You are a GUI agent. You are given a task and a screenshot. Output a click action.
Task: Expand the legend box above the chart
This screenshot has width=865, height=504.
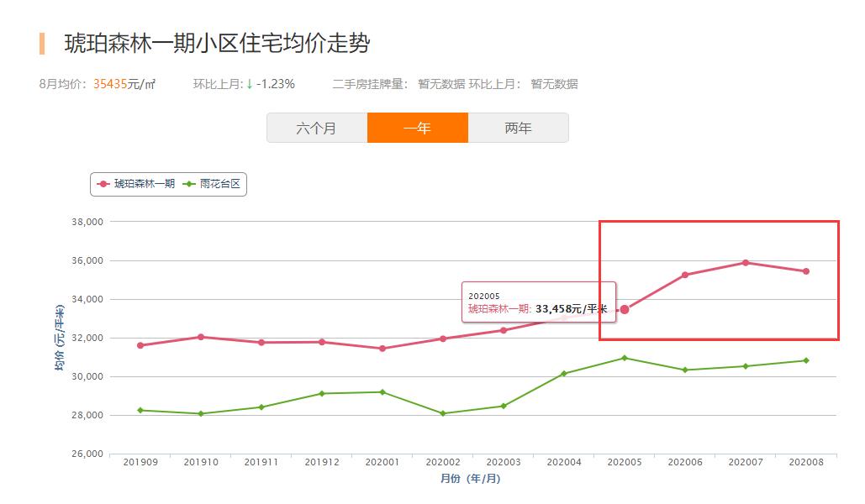(166, 184)
